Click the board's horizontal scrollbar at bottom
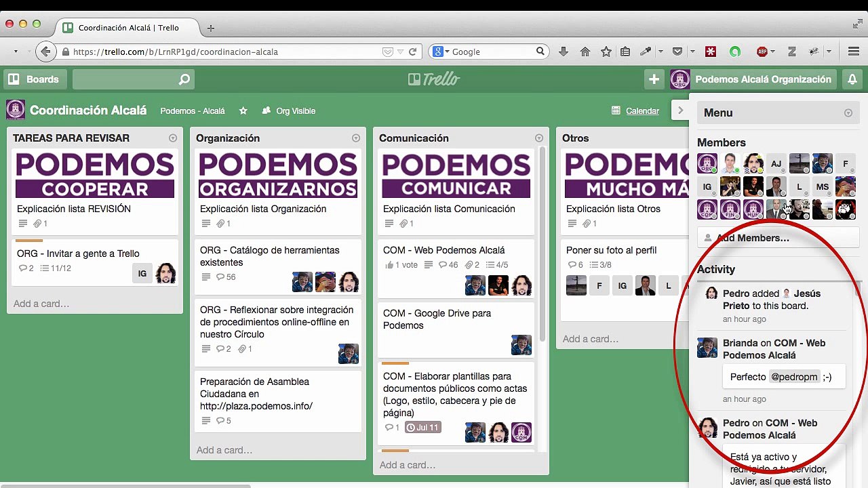 [x=125, y=485]
